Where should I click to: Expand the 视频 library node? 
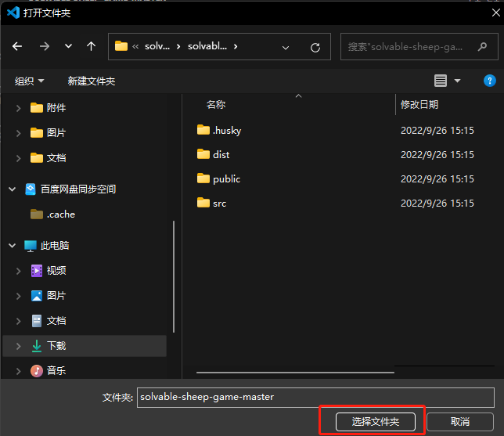click(x=18, y=271)
